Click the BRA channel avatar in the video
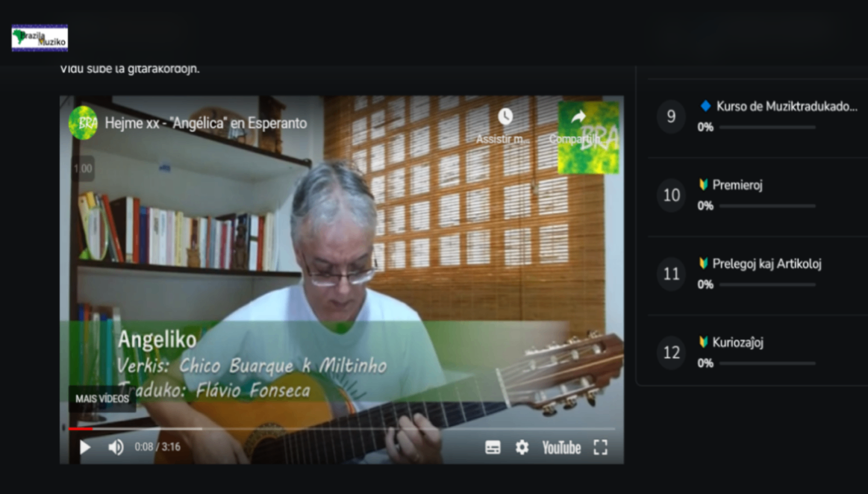The image size is (868, 494). (x=83, y=122)
